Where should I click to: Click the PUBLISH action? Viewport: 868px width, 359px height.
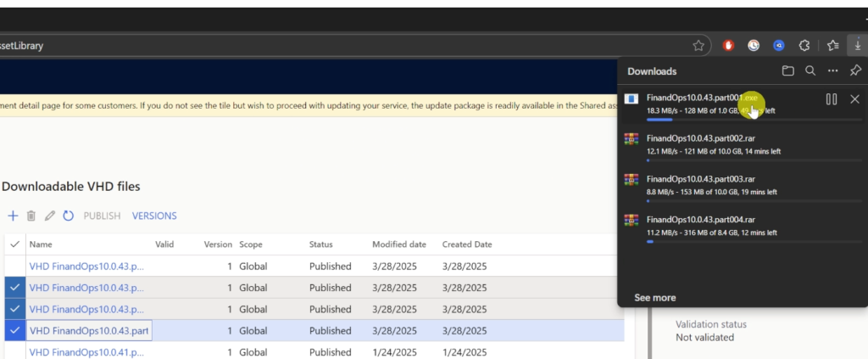point(102,216)
